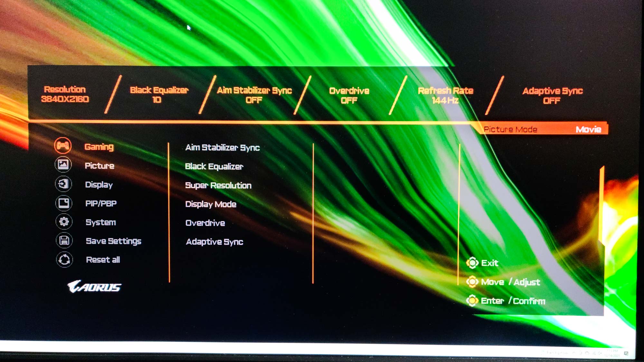644x362 pixels.
Task: Expand the Adaptive Sync submenu
Action: click(214, 241)
